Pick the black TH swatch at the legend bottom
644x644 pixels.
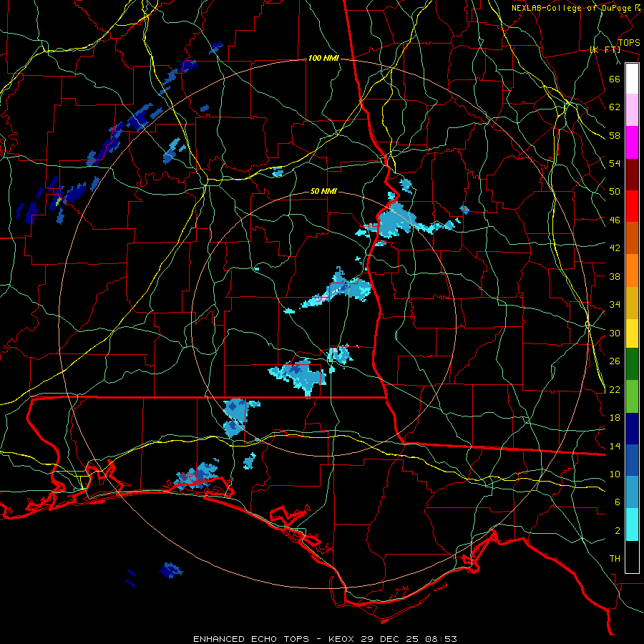632,557
